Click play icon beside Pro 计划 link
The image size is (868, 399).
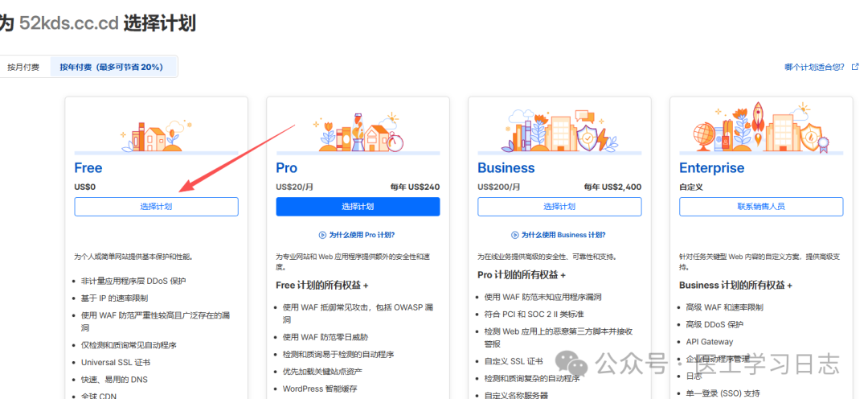pyautogui.click(x=323, y=235)
